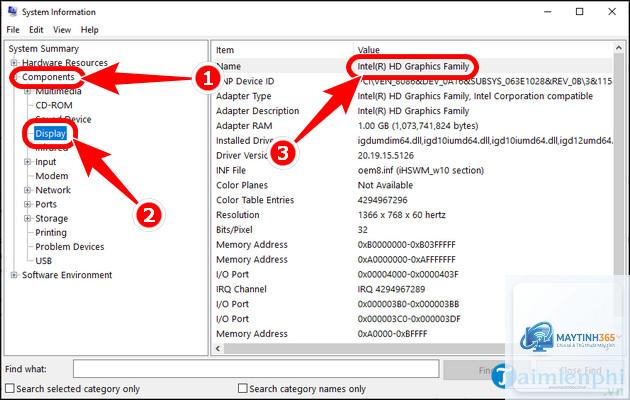Image resolution: width=630 pixels, height=400 pixels.
Task: Expand the Hardware Resources node
Action: (x=14, y=63)
